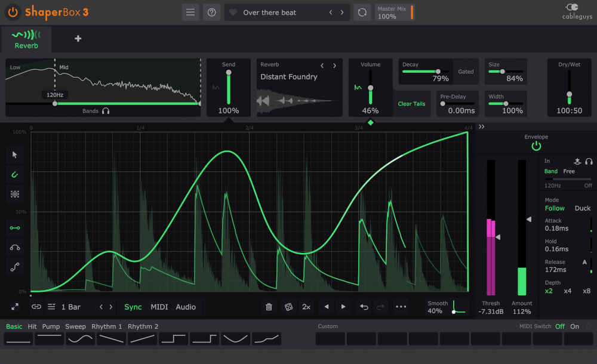
Task: Switch envelope mode to Duck
Action: pos(582,208)
